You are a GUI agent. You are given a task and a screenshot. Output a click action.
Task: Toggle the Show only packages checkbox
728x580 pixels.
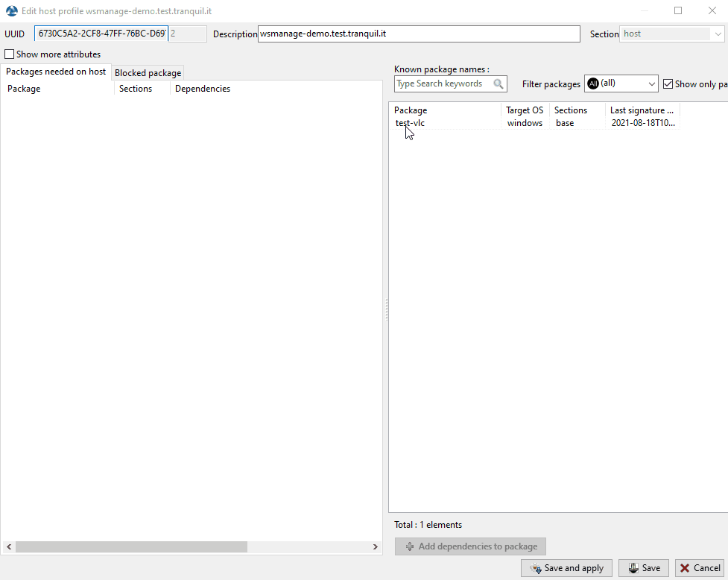668,84
